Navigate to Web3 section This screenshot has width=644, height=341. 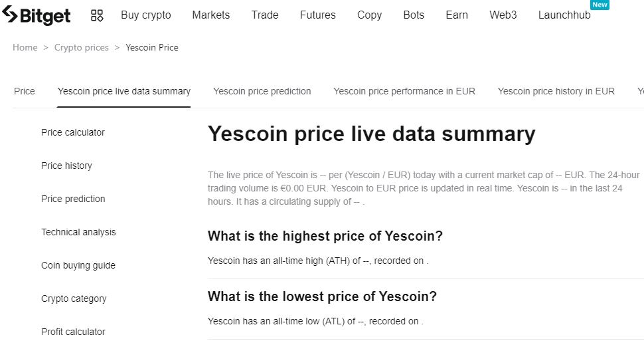503,15
